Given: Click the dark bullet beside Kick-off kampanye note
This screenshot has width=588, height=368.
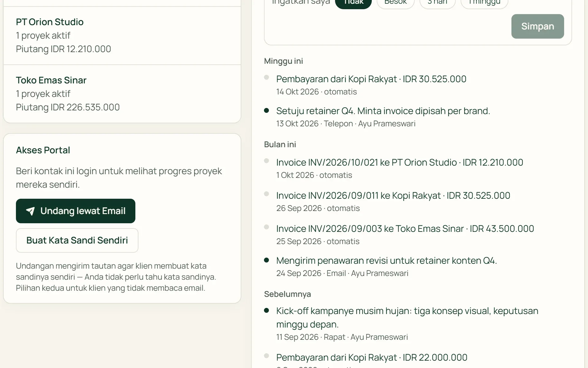Looking at the screenshot, I should click(x=266, y=310).
